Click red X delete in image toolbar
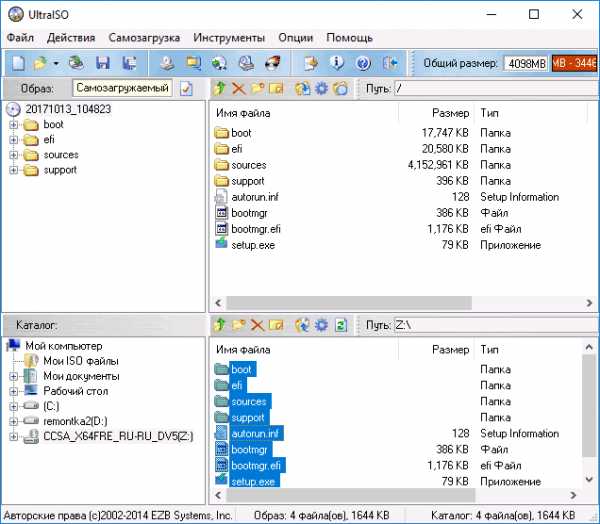Viewport: 600px width, 524px height. pos(239,89)
